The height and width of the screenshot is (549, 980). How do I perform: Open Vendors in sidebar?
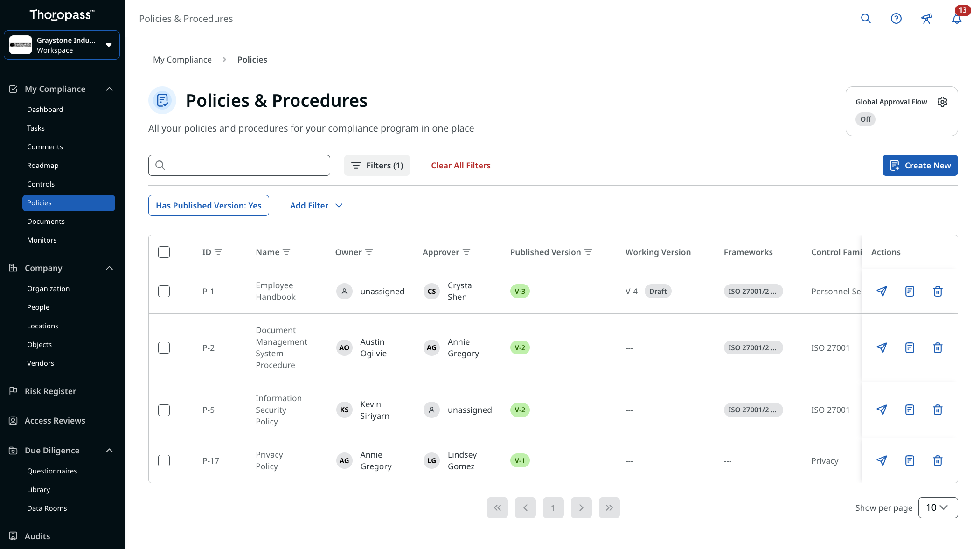41,363
